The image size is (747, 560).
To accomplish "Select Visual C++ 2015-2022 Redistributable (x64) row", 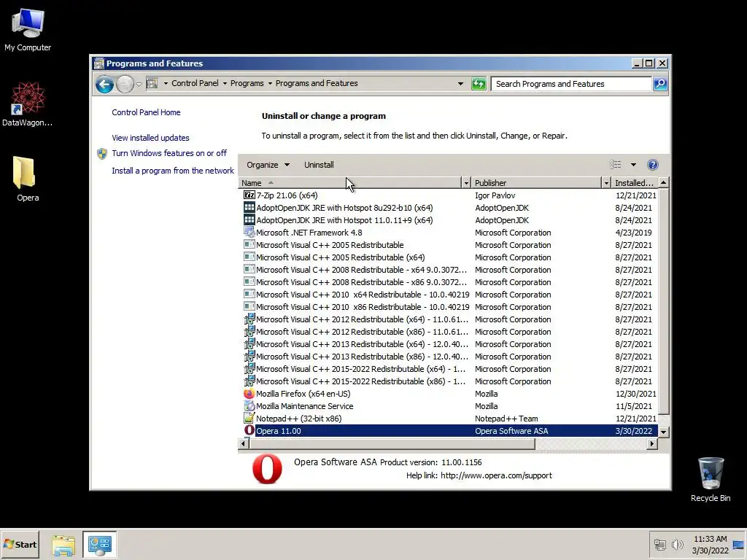I will click(448, 368).
